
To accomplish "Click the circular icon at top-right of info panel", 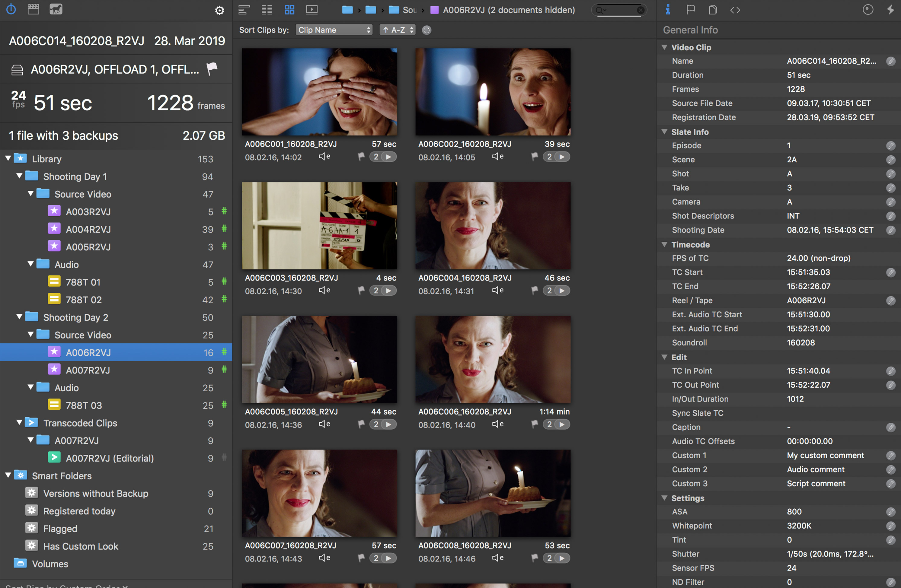I will 868,9.
